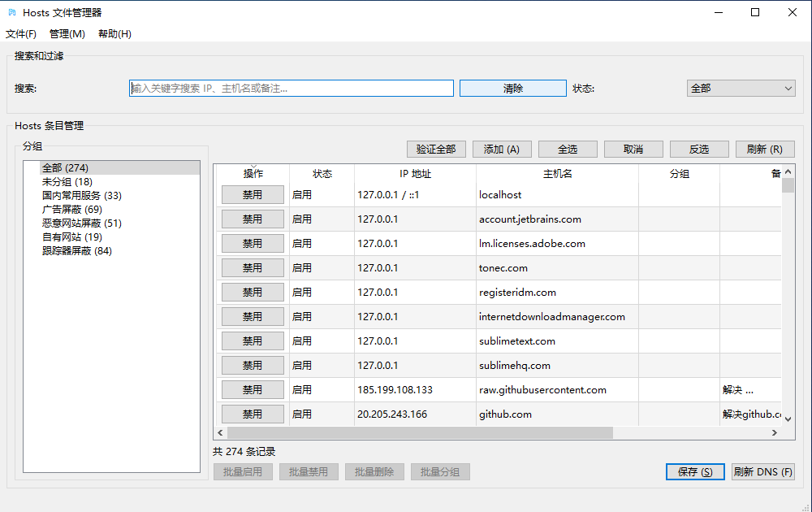Image resolution: width=812 pixels, height=512 pixels.
Task: Open the 状态 filter dropdown showing 全部
Action: [740, 88]
